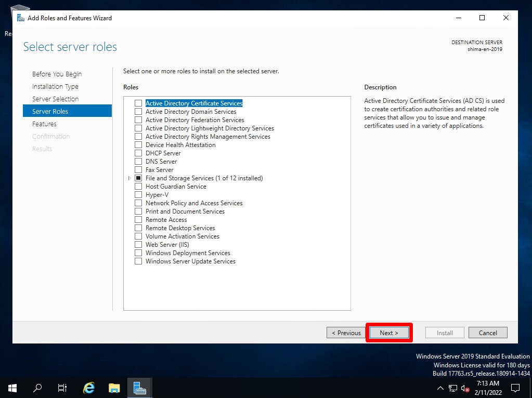Select Volume Activation Services checkbox
This screenshot has width=532, height=398.
138,236
